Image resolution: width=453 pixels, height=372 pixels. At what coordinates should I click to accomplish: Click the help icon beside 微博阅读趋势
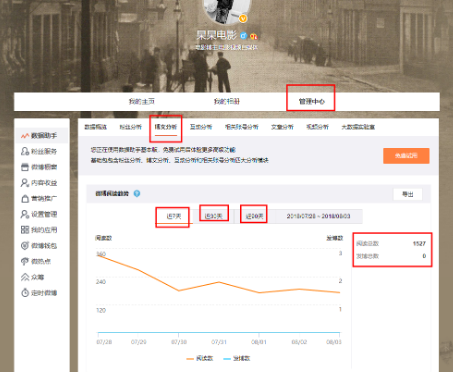pos(137,193)
